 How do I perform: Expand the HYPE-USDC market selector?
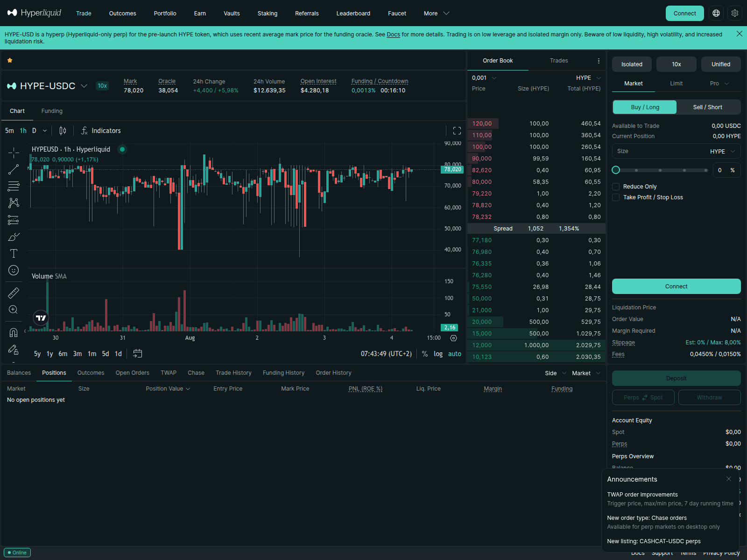pos(84,86)
